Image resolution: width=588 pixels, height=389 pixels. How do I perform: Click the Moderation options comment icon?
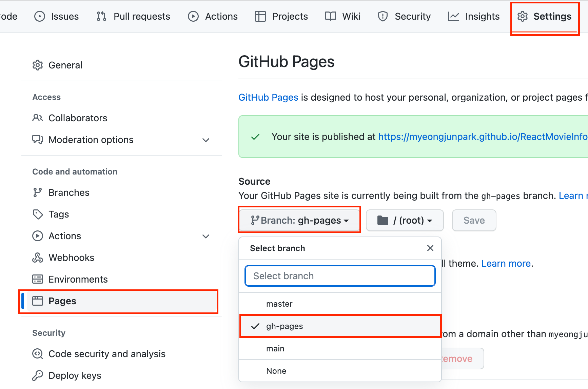38,140
